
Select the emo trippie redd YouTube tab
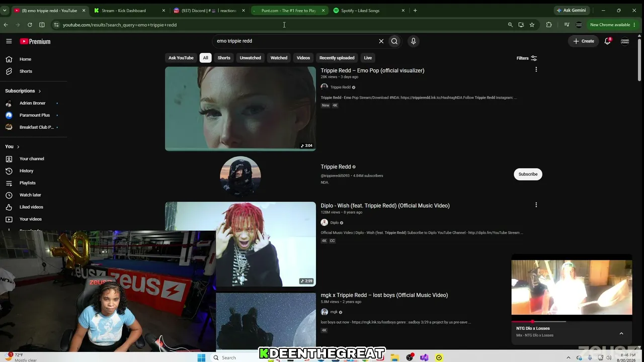[x=49, y=11]
